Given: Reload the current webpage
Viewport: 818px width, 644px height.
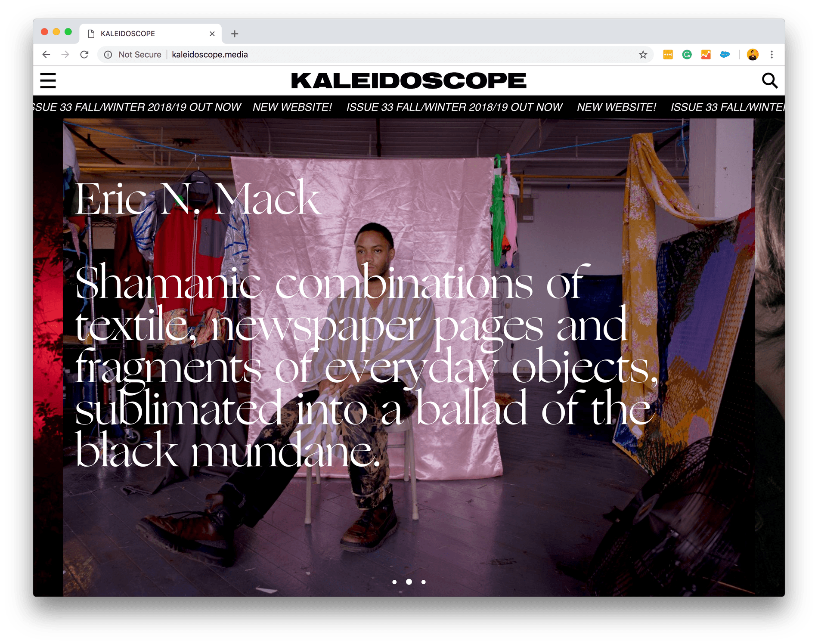Looking at the screenshot, I should 84,55.
